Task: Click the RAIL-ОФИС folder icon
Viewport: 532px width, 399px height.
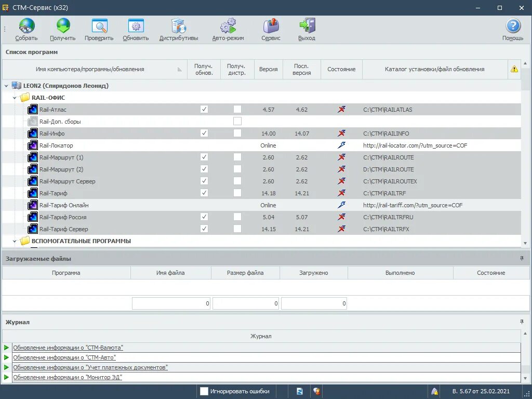Action: [25, 98]
